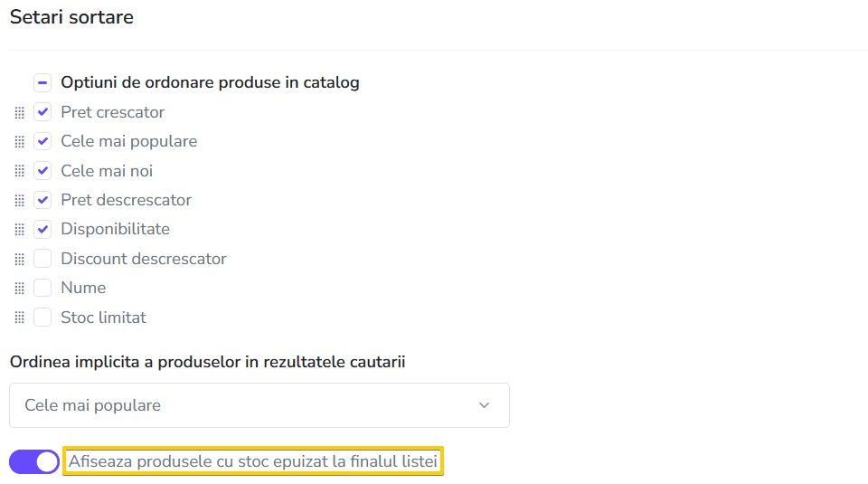
Task: Toggle the Optiuni de ordonare select-all checkbox
Action: [42, 82]
